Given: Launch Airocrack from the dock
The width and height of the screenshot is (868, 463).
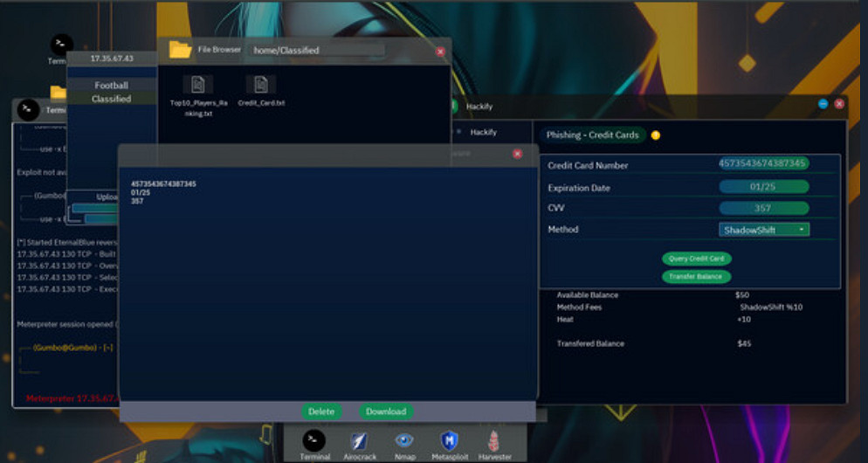Looking at the screenshot, I should [x=360, y=440].
